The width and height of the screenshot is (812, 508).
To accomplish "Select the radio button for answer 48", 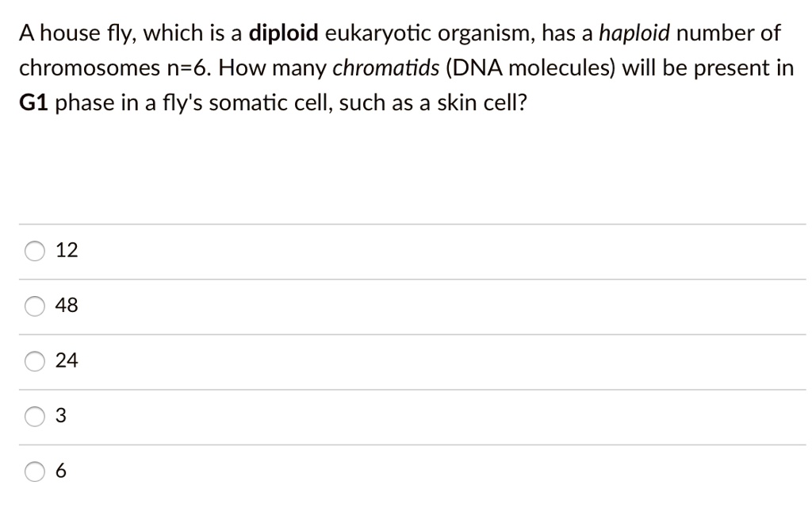I will click(34, 306).
